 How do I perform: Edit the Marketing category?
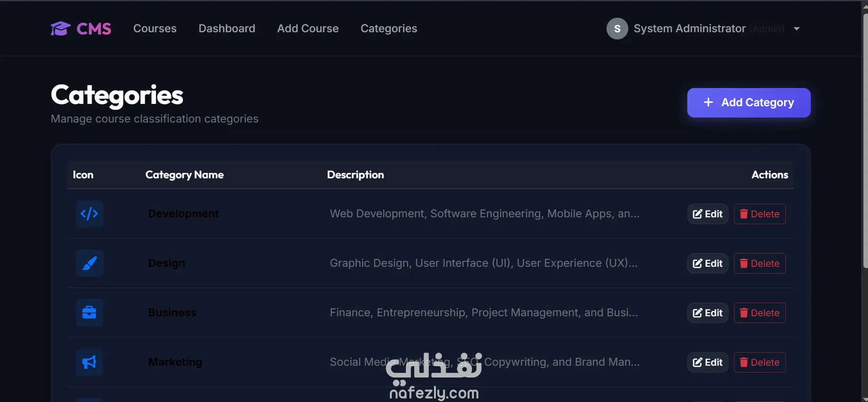708,363
